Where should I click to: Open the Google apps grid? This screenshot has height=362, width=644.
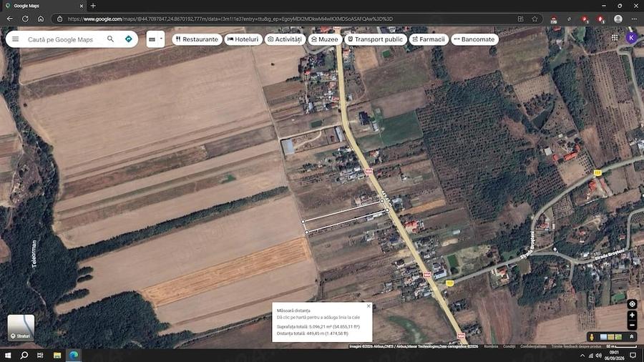615,38
